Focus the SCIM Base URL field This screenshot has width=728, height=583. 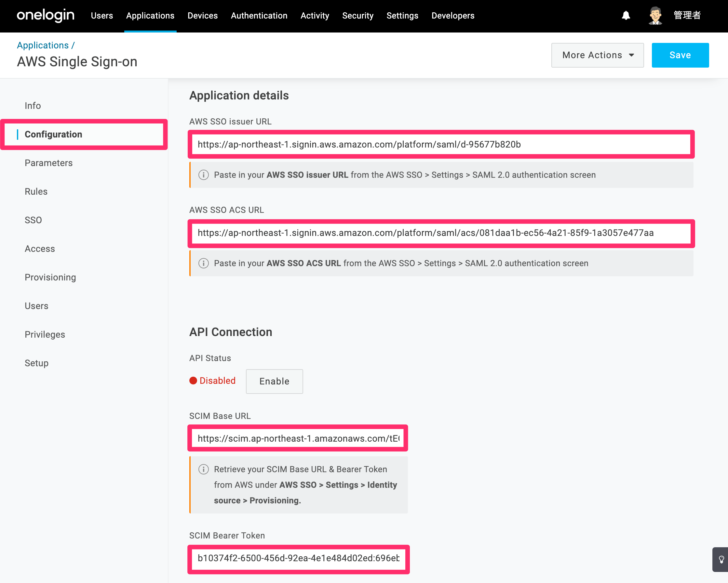coord(298,438)
